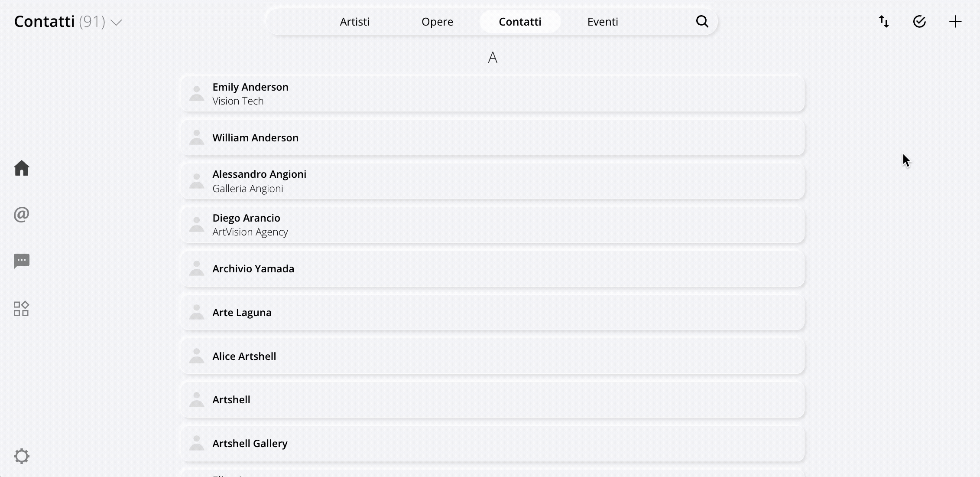Create a new contact with the plus icon
The height and width of the screenshot is (477, 980).
tap(955, 21)
